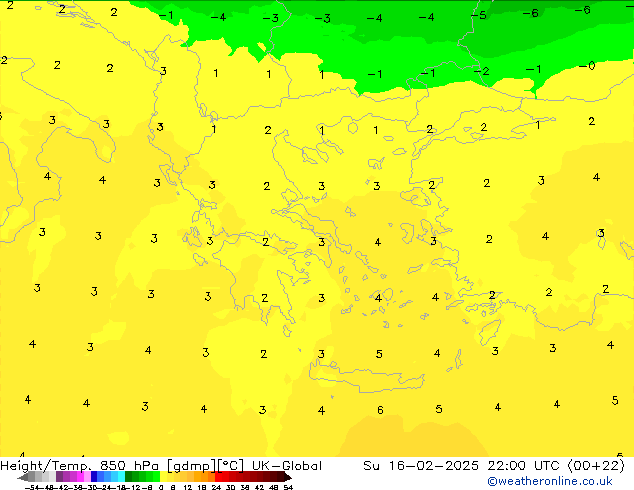This screenshot has width=634, height=490.
Task: Click the legend value '54'
Action: (288, 487)
